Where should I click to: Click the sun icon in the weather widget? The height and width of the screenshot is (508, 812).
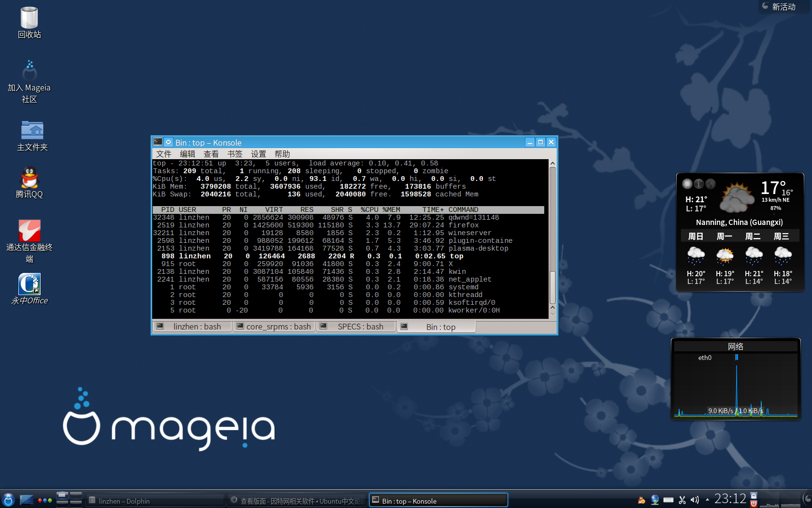coord(687,184)
